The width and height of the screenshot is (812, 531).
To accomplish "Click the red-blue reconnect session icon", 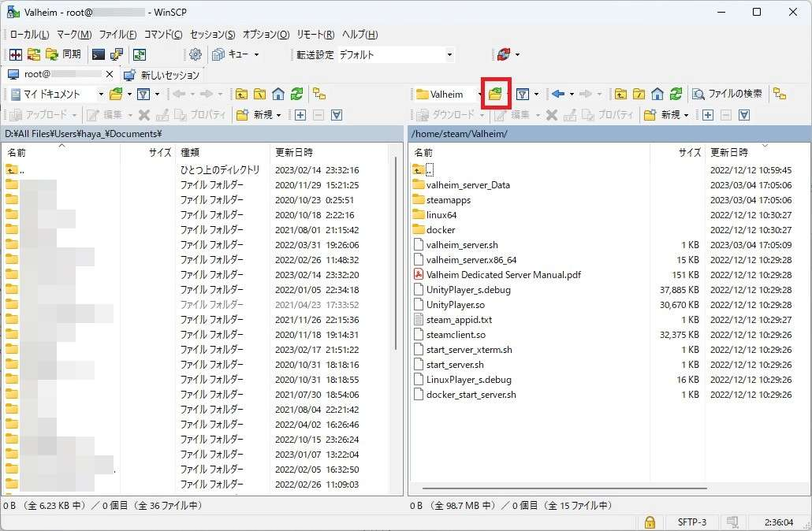I will point(503,54).
